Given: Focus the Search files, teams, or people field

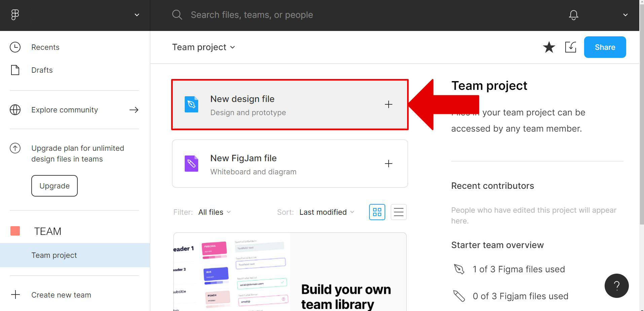Looking at the screenshot, I should [x=252, y=15].
